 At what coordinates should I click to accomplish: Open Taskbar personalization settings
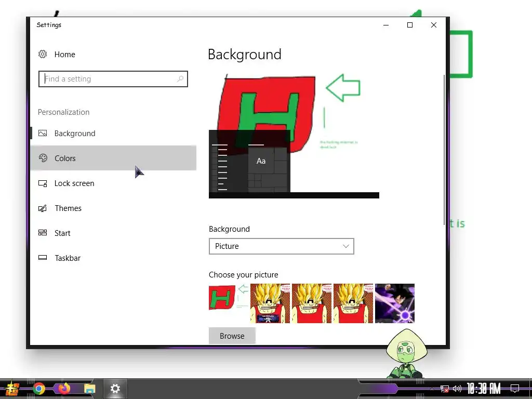point(113,258)
